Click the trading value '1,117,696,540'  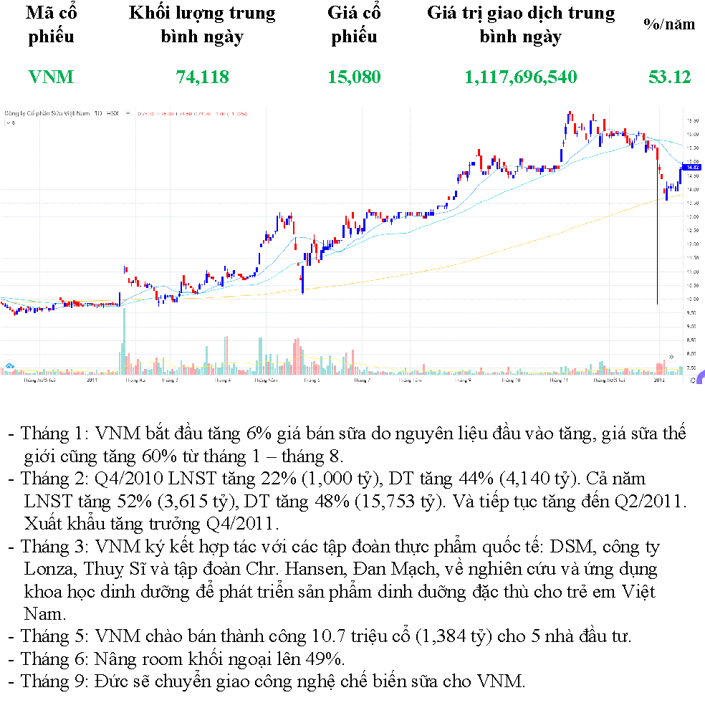[x=521, y=77]
